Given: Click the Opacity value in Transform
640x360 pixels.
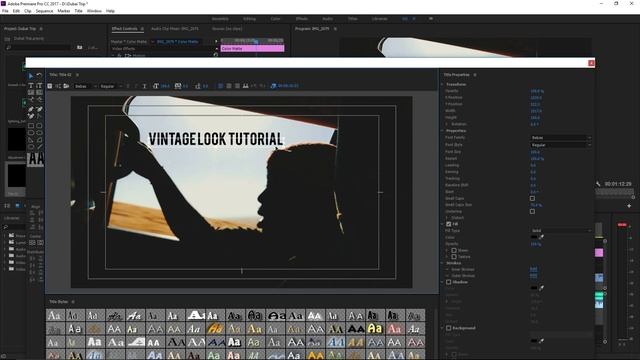Looking at the screenshot, I should pos(537,91).
